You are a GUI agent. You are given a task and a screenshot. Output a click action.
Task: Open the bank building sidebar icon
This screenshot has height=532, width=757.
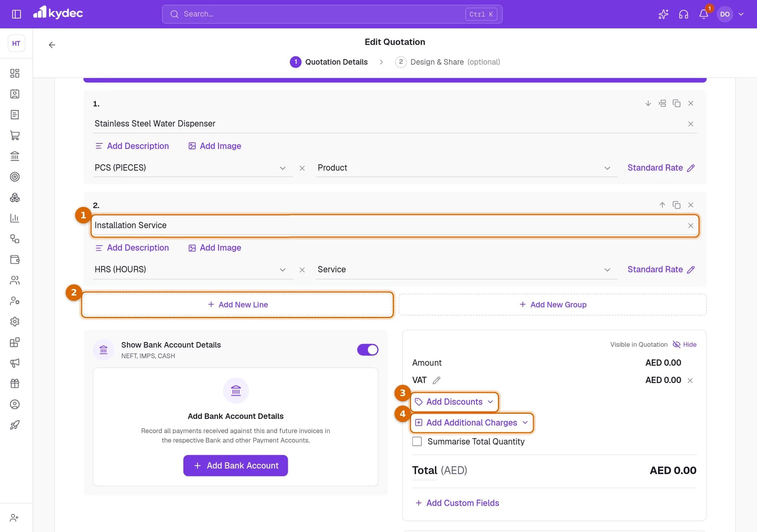click(x=15, y=156)
